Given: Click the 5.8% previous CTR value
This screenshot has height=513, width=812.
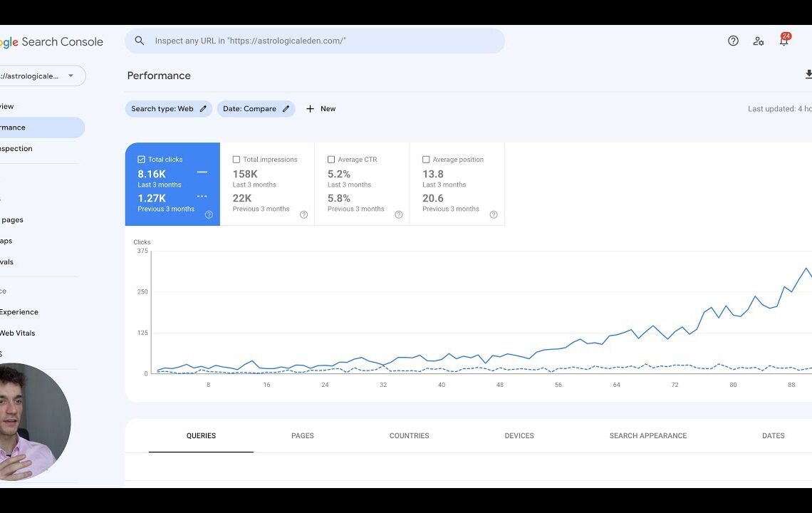Looking at the screenshot, I should [x=338, y=199].
